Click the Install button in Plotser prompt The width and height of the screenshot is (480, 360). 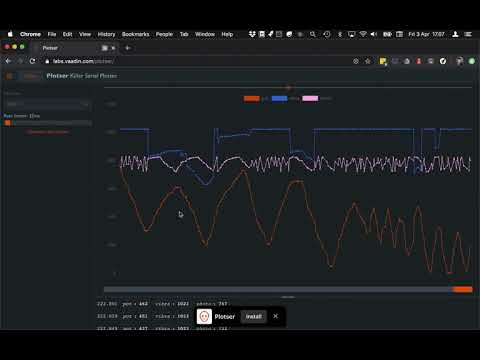click(x=254, y=316)
